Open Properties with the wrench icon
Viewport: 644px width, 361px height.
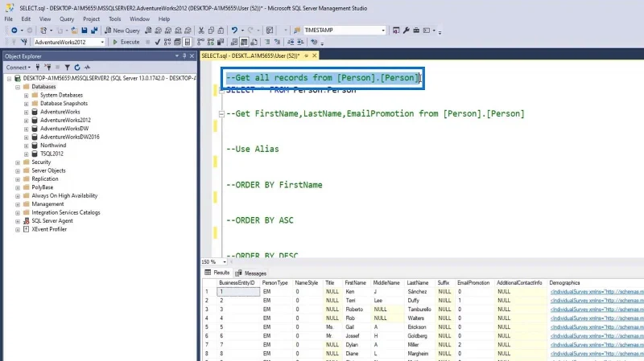(407, 31)
